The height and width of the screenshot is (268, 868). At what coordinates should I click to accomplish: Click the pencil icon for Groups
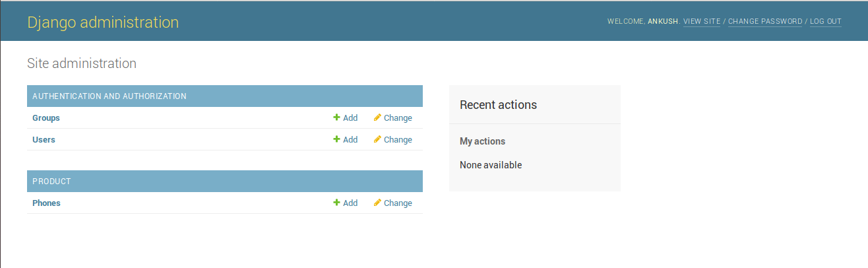377,117
